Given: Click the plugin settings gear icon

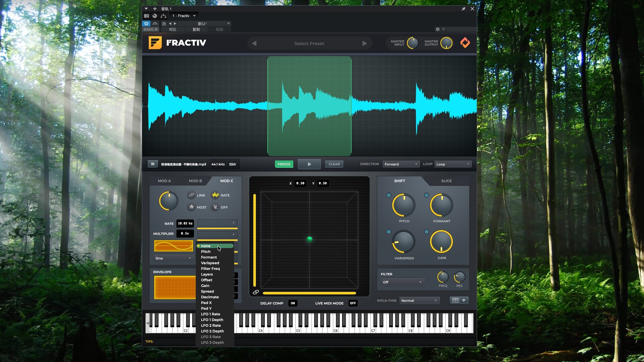Looking at the screenshot, I should [437, 29].
